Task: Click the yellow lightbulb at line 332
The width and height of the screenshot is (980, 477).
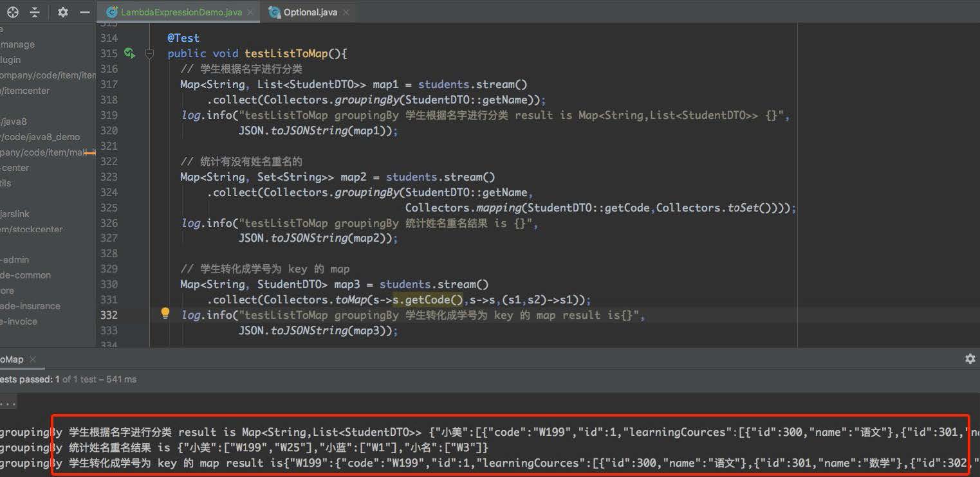Action: click(x=165, y=313)
